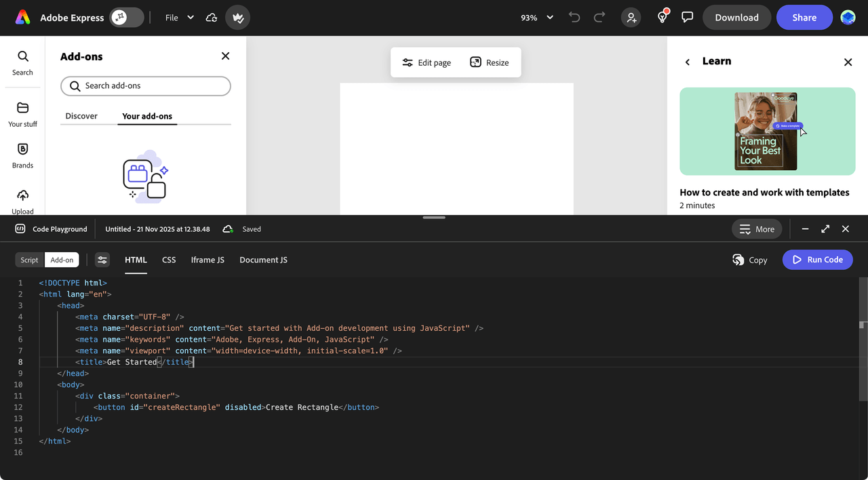Click the Run Code button
Screen dimensions: 868x480
click(817, 260)
